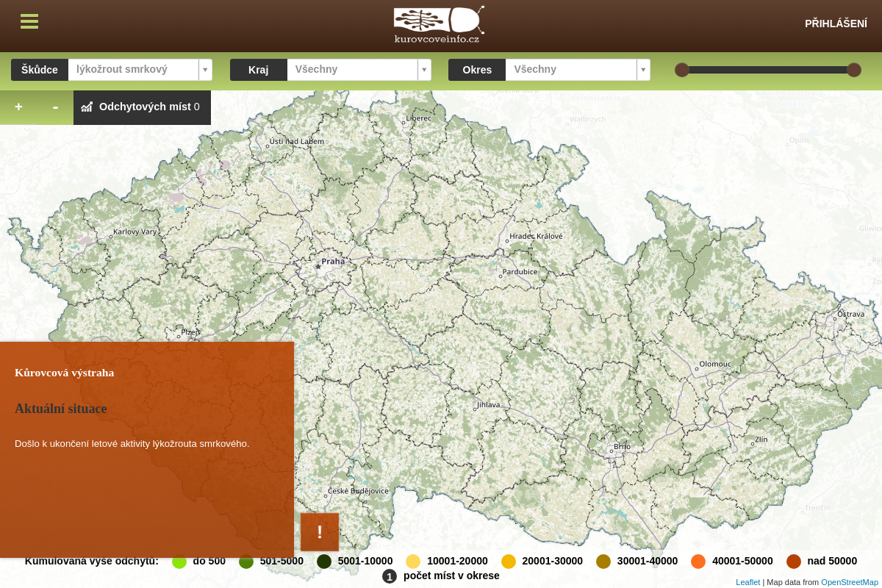The height and width of the screenshot is (588, 882).
Task: Click the left handle of date slider
Action: coord(682,70)
